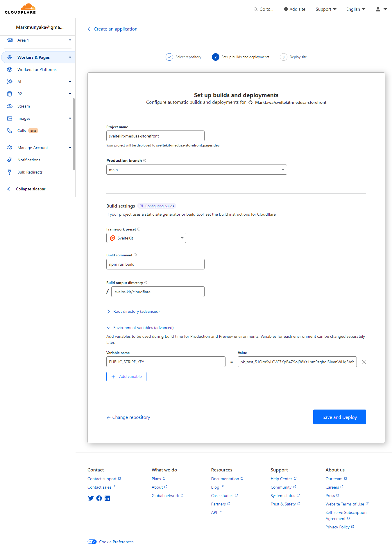Open the Framework preset SvelteKit dropdown
The image size is (392, 554).
(x=146, y=238)
